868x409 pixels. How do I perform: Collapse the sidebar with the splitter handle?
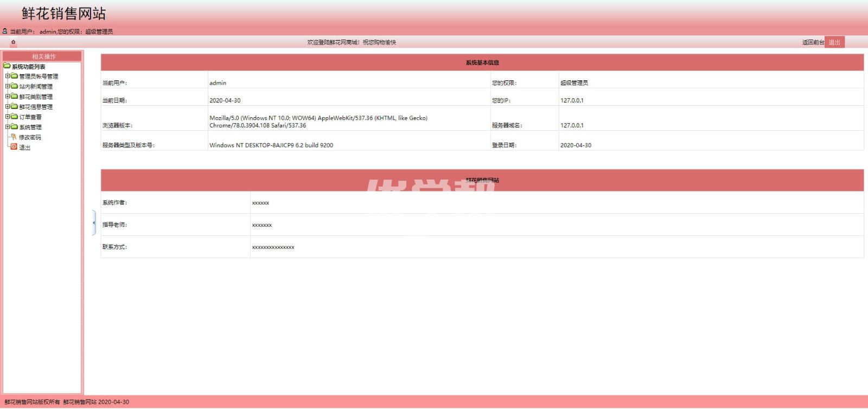94,222
